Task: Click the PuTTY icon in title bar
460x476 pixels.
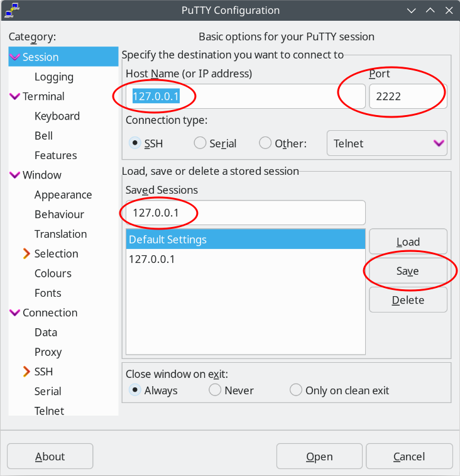Action: point(9,10)
